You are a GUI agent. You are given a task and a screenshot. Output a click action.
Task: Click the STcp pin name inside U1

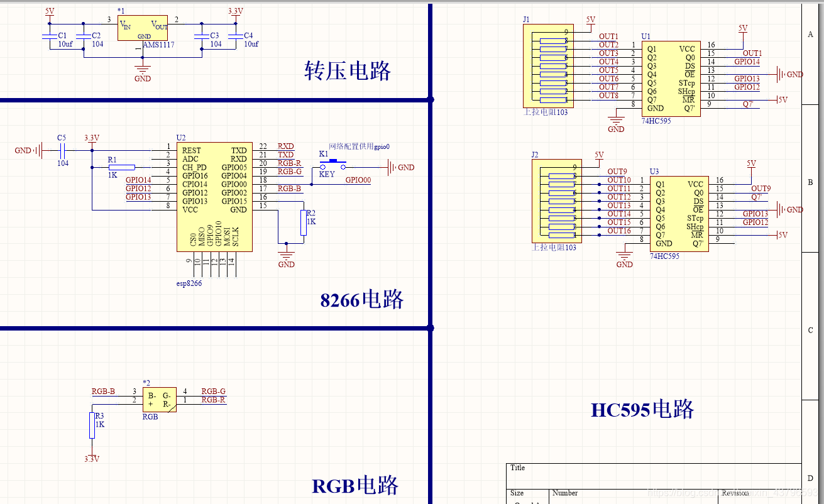tap(687, 83)
